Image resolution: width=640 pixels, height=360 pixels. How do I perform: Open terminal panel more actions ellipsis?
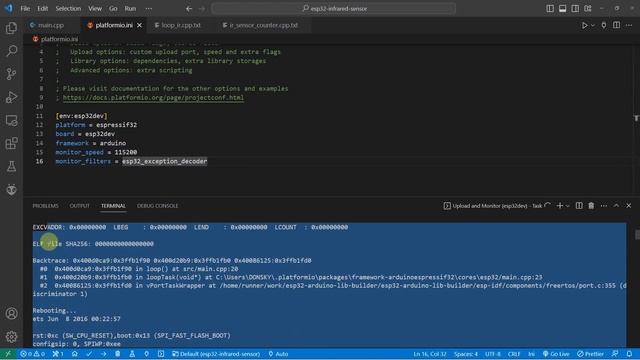(604, 206)
